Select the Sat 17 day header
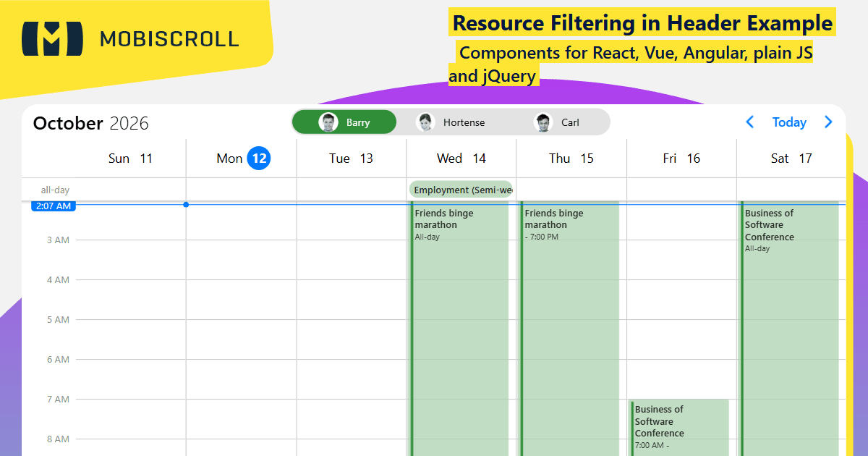 click(791, 159)
